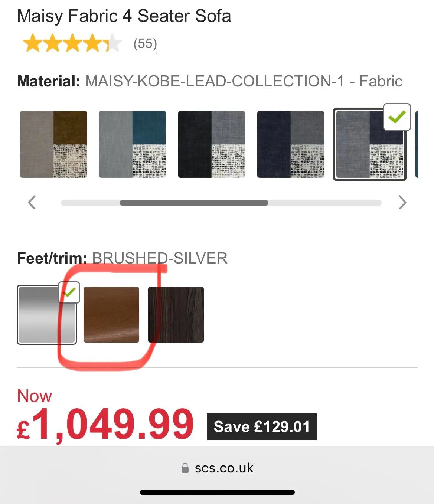Click the green checkmark on silver feet
The width and height of the screenshot is (434, 504).
(69, 292)
